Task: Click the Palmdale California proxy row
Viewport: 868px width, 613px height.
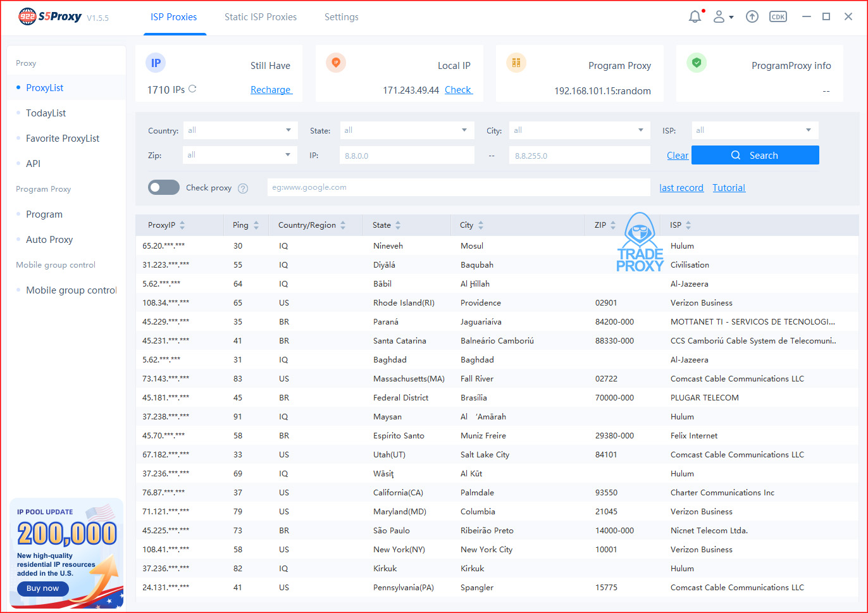Action: tap(497, 492)
